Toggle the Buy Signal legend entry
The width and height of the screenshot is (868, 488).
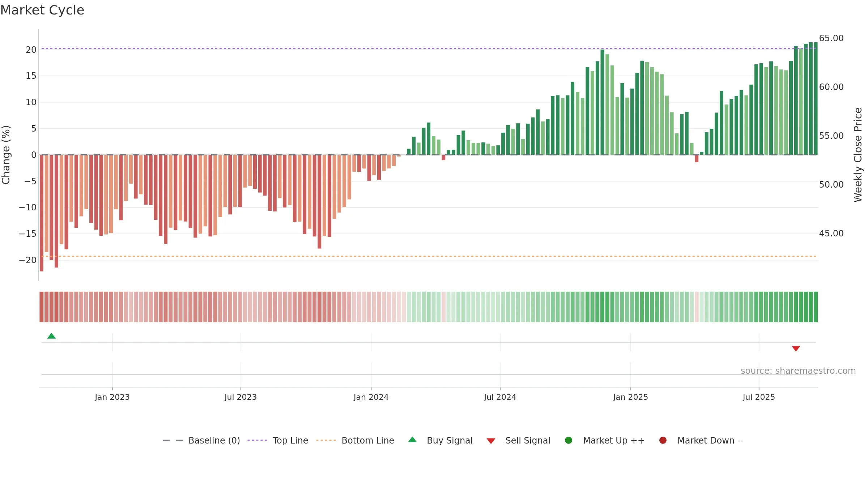[x=440, y=440]
